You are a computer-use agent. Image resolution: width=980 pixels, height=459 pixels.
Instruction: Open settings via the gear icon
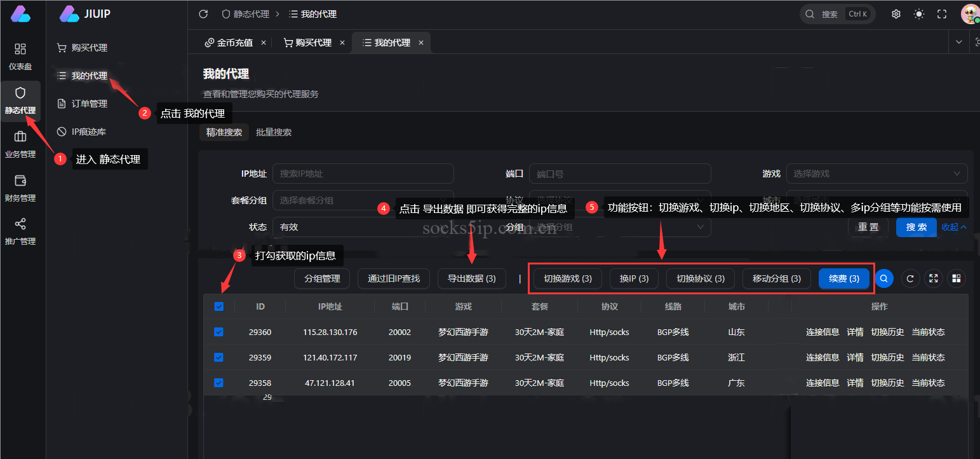click(896, 13)
